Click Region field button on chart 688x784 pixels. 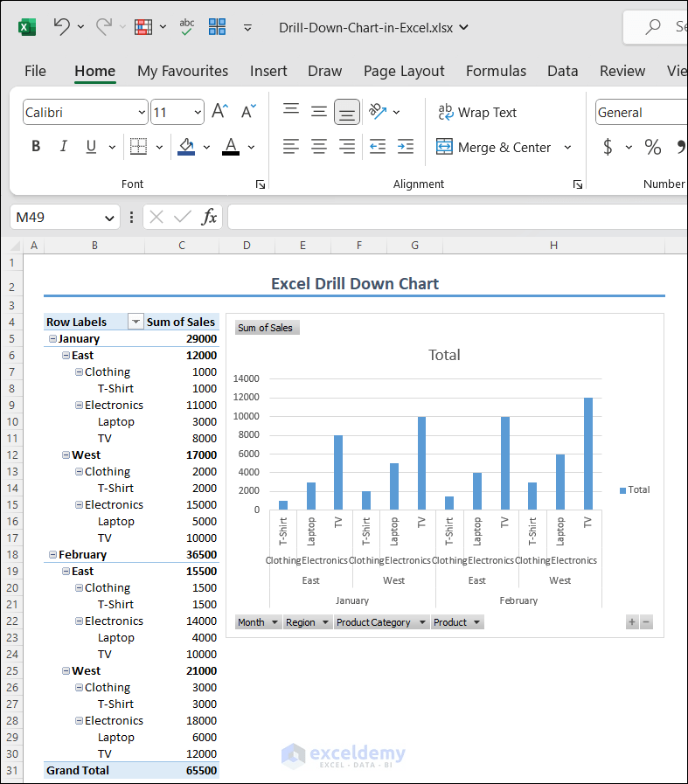click(307, 622)
